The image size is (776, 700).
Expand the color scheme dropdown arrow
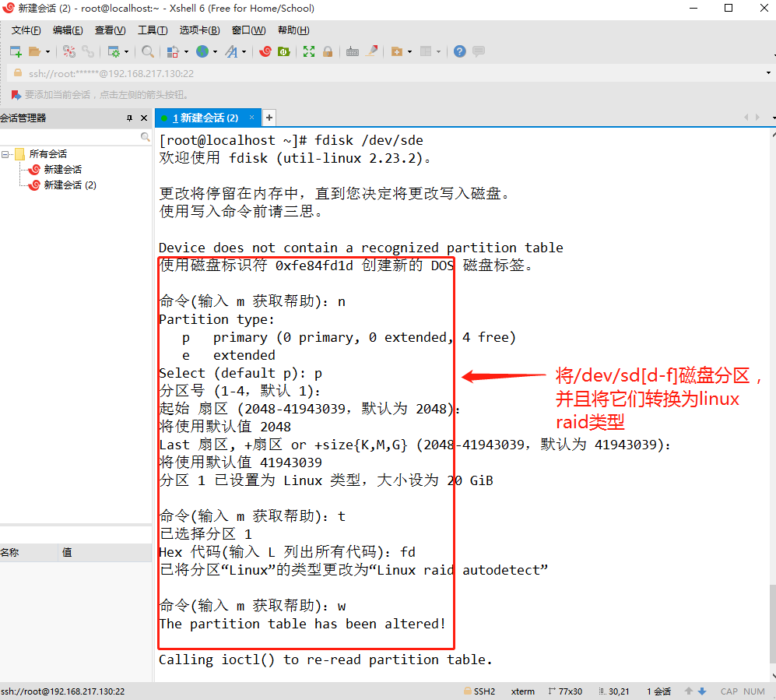[186, 51]
